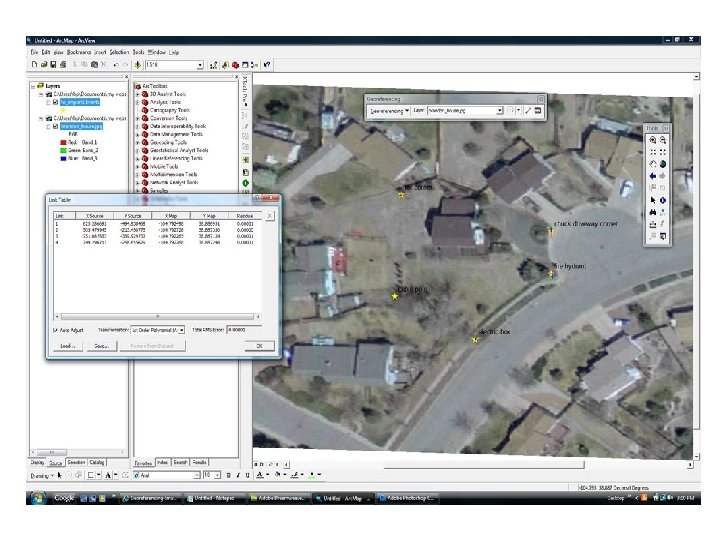
Task: Click the Italic formatting icon
Action: click(x=238, y=475)
